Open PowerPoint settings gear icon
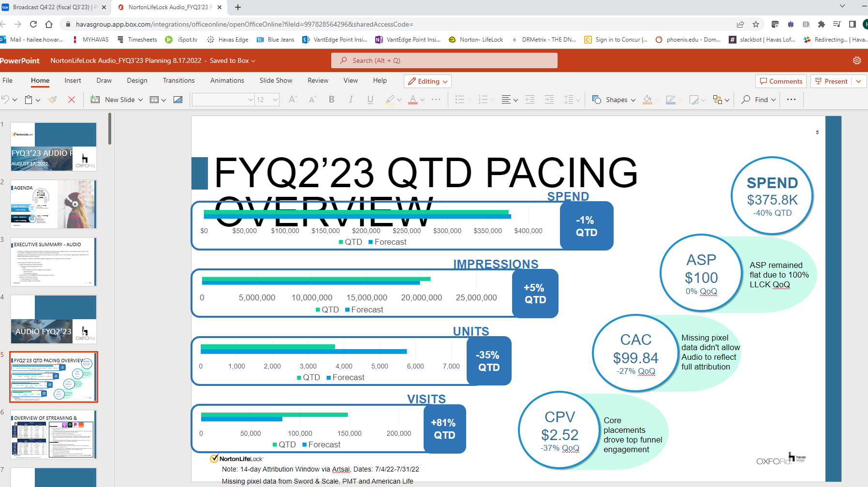This screenshot has height=487, width=868. 857,60
